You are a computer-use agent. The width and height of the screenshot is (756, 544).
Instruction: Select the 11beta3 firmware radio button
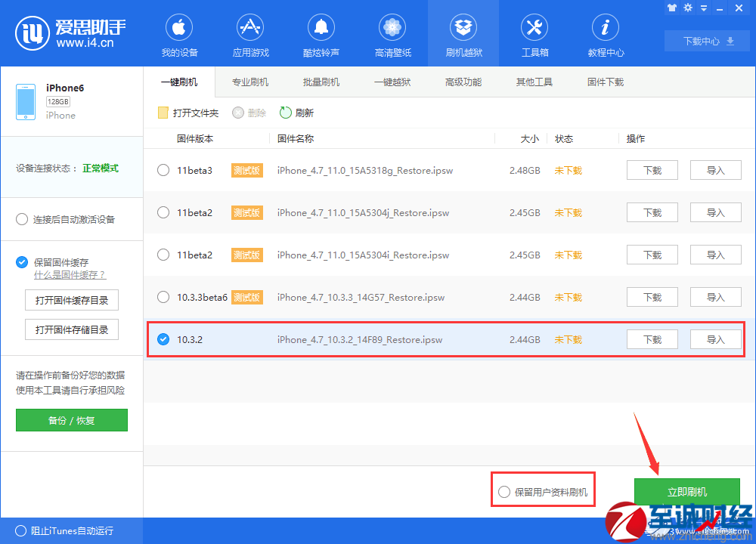(163, 170)
